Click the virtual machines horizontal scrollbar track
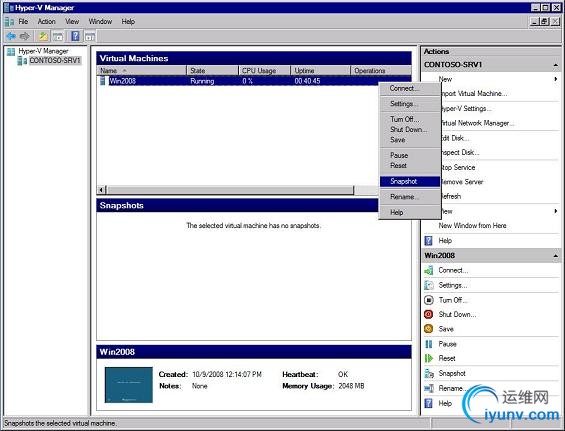565x431 pixels. 365,190
